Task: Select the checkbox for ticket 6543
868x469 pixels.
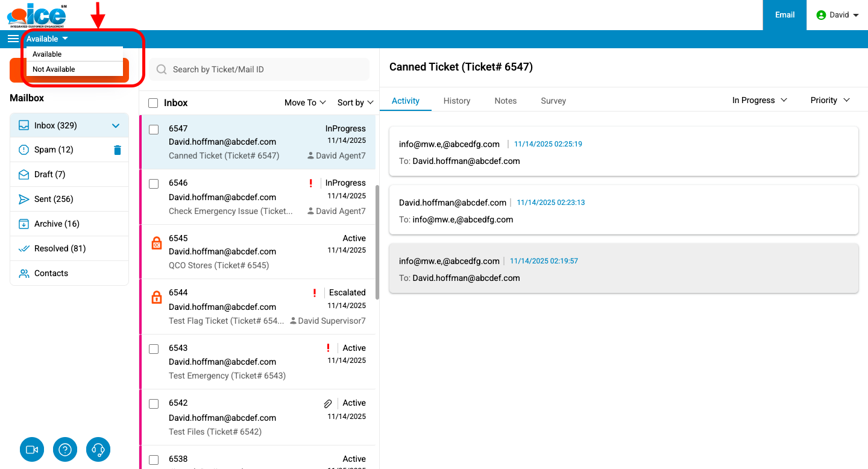Action: point(154,349)
